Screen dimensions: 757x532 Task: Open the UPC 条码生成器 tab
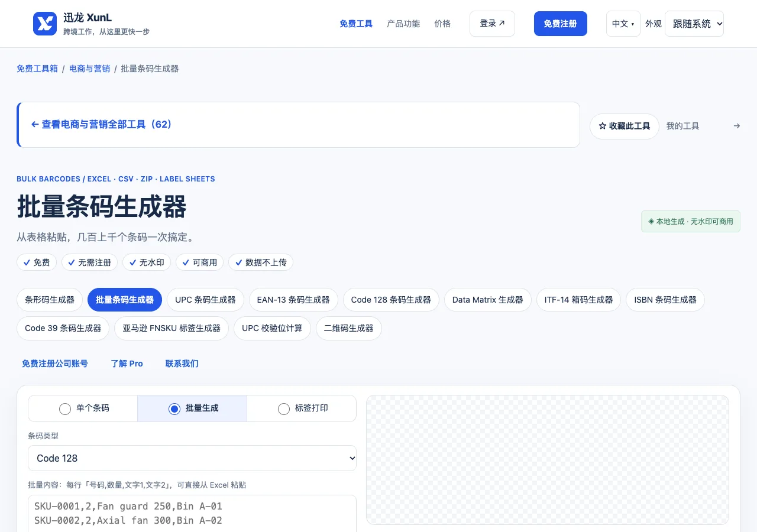[205, 300]
